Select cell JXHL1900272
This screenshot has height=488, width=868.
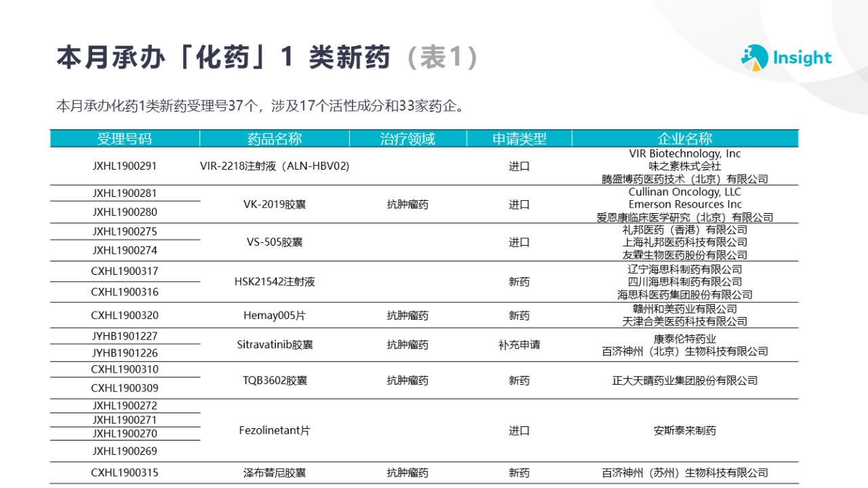click(125, 406)
